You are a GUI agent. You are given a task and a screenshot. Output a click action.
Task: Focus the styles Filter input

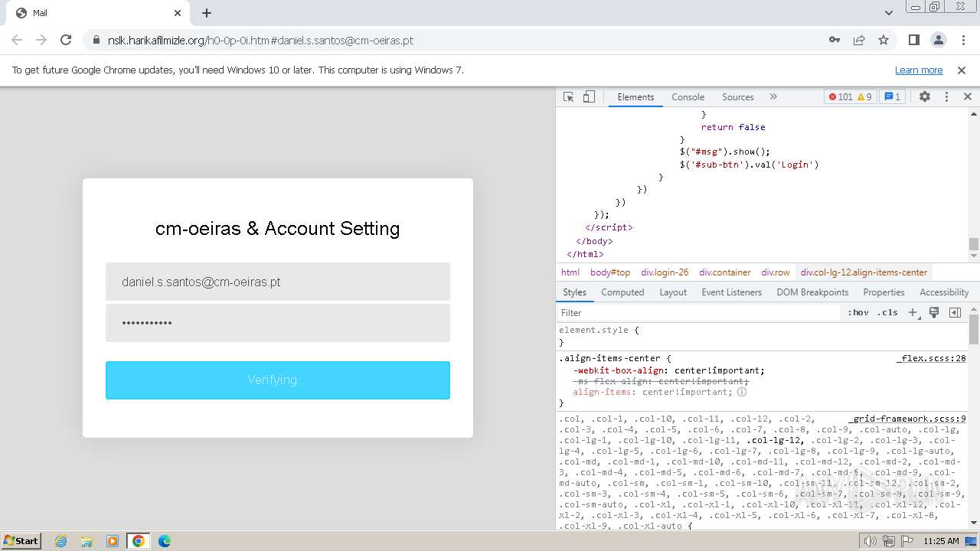[698, 312]
